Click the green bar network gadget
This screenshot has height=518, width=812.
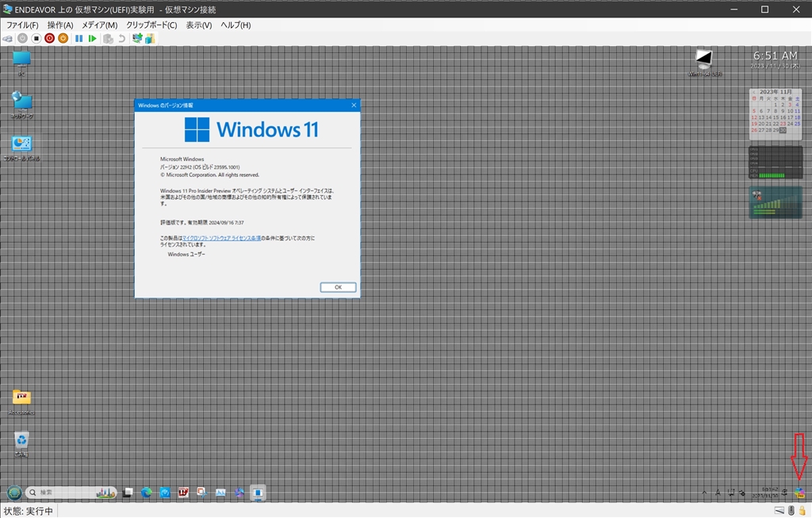coord(776,202)
